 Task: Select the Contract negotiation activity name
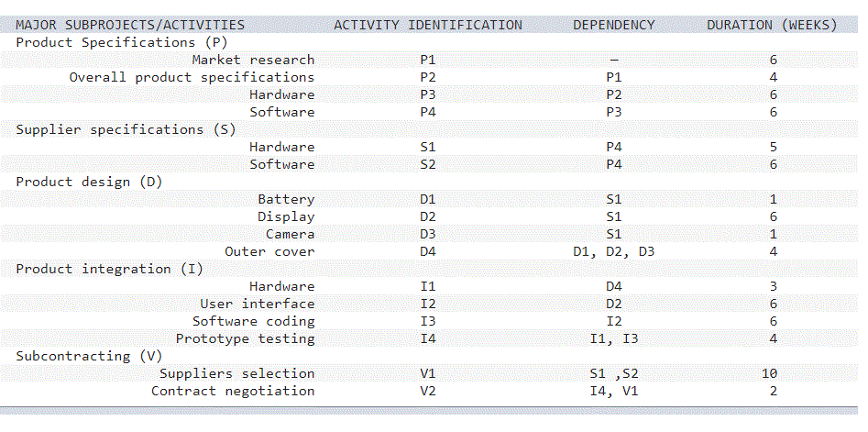click(233, 391)
